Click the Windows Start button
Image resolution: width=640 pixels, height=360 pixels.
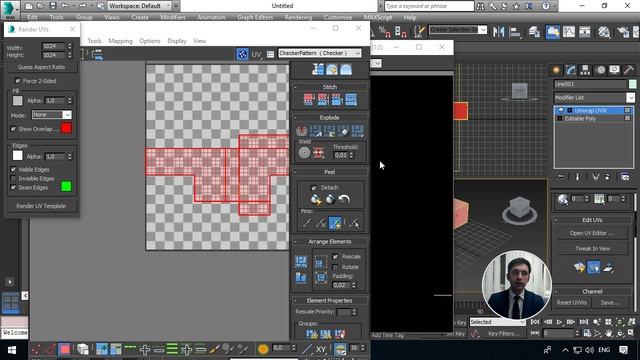point(11,350)
